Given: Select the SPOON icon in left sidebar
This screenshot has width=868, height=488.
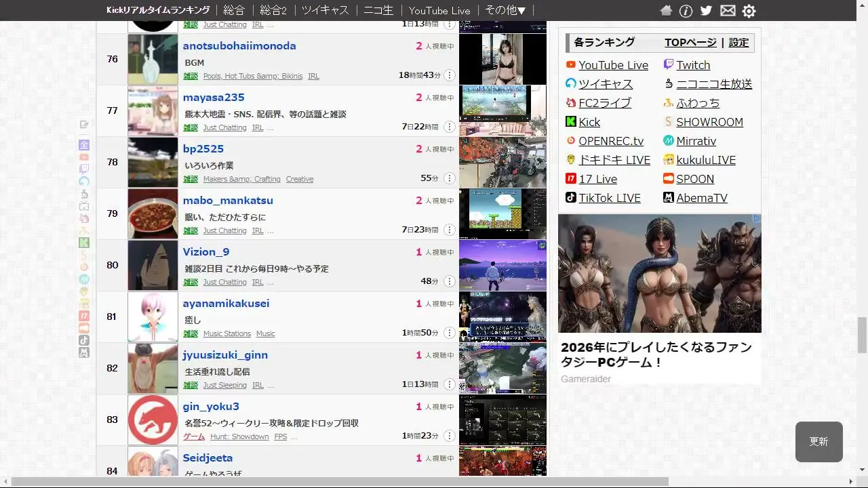Looking at the screenshot, I should pos(84,328).
